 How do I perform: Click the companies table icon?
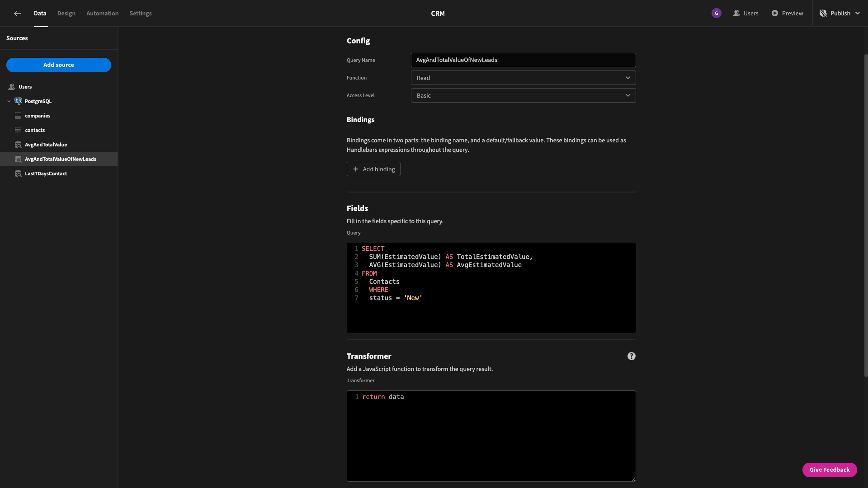18,116
